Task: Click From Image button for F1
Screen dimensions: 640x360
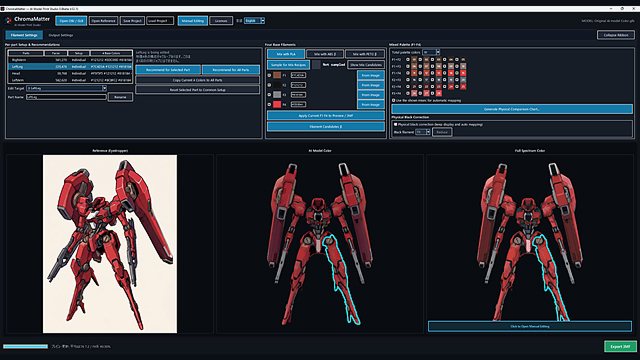Action: (x=371, y=76)
